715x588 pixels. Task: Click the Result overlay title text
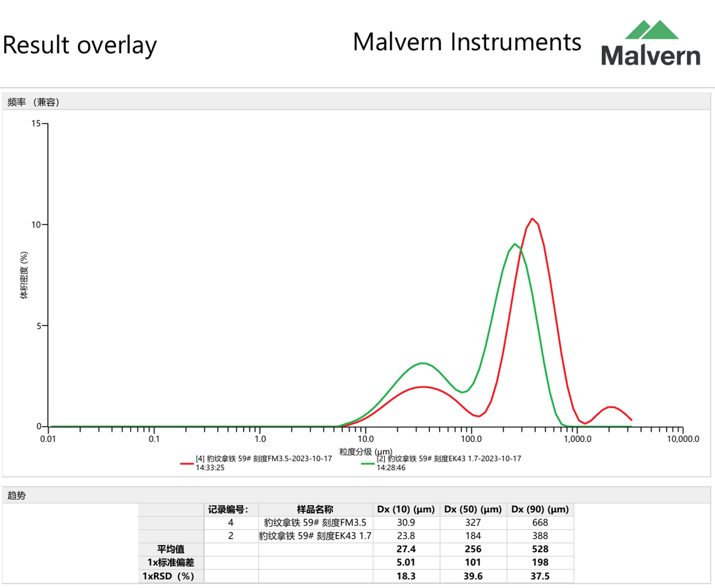(80, 44)
